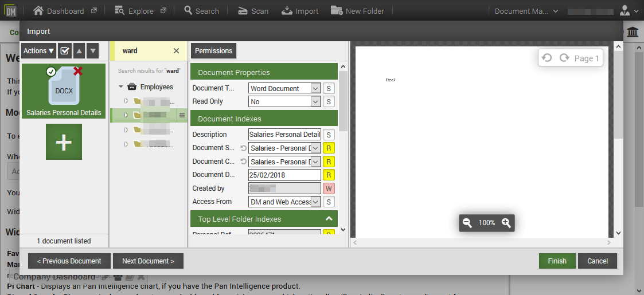The width and height of the screenshot is (644, 295).
Task: Toggle the S flag for Description row
Action: (x=329, y=135)
